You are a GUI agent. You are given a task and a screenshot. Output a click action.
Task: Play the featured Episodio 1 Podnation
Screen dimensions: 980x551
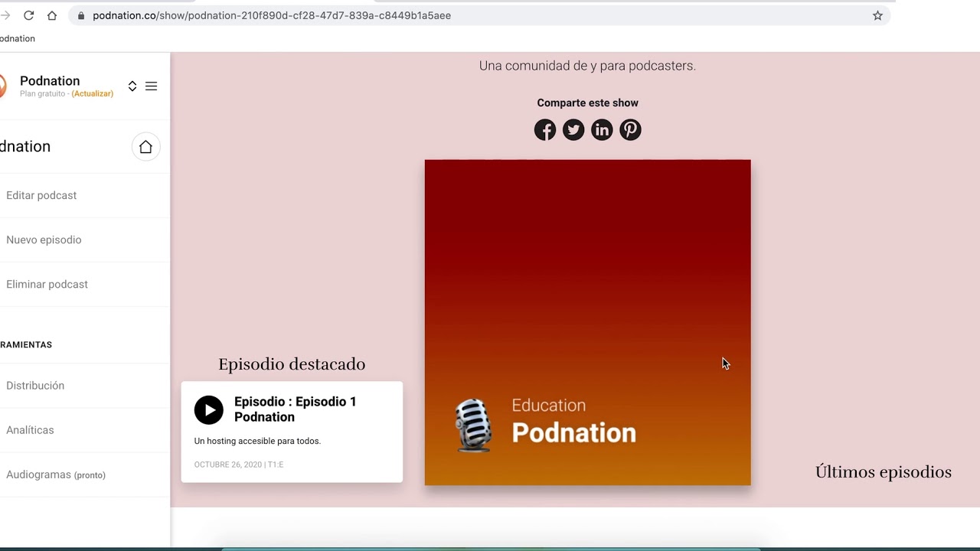(x=208, y=410)
